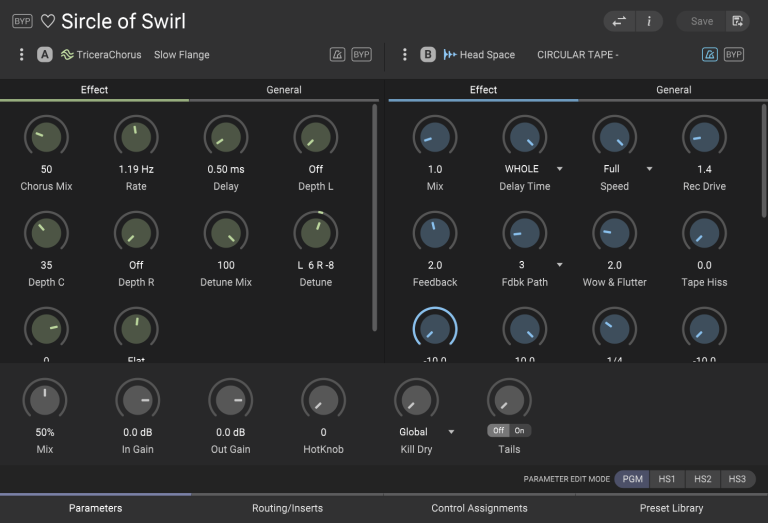Viewport: 768px width, 523px height.
Task: Click the Delay Time knob
Action: (525, 137)
